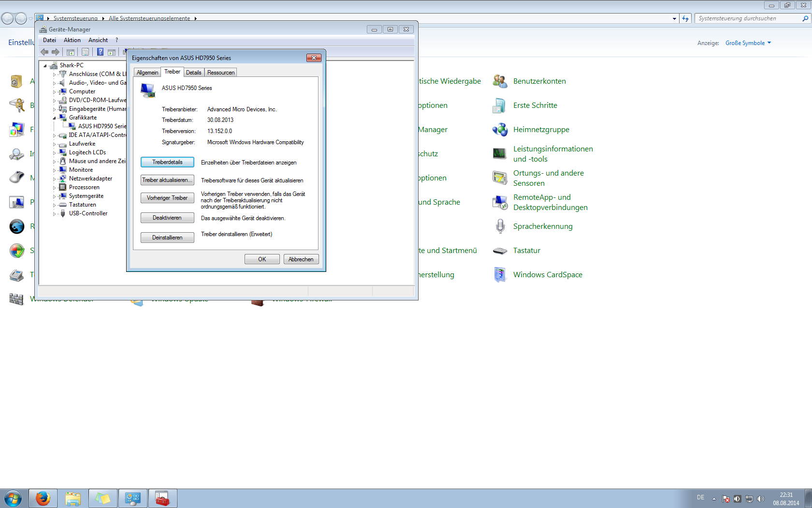The image size is (812, 508).
Task: Click the Erste Schritte icon
Action: [500, 105]
